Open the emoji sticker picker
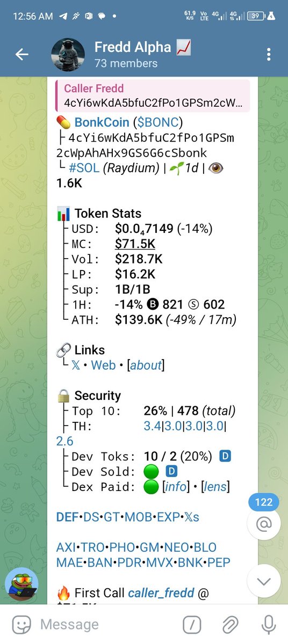Image resolution: width=288 pixels, height=644 pixels. 21,624
